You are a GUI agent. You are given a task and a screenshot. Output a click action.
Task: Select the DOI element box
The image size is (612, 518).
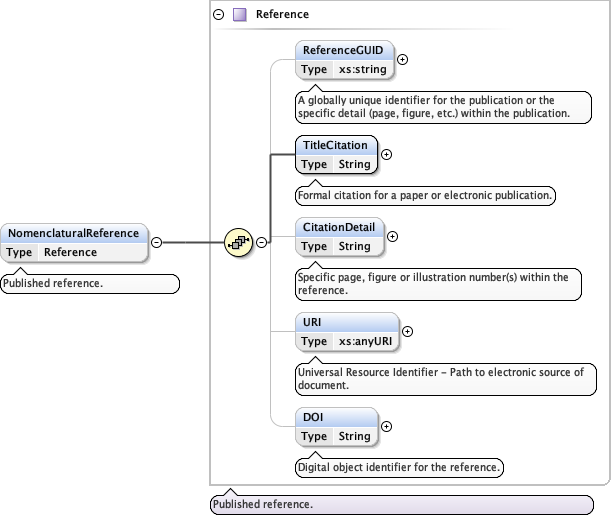pyautogui.click(x=336, y=417)
